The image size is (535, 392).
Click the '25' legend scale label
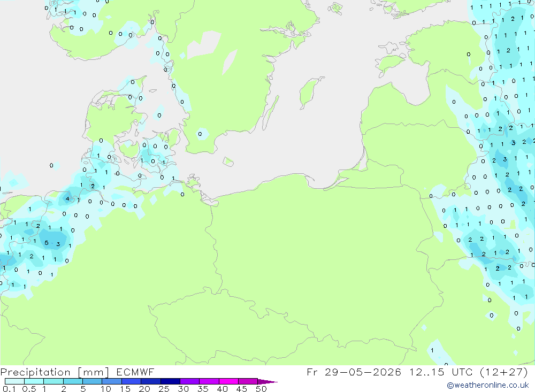point(164,389)
